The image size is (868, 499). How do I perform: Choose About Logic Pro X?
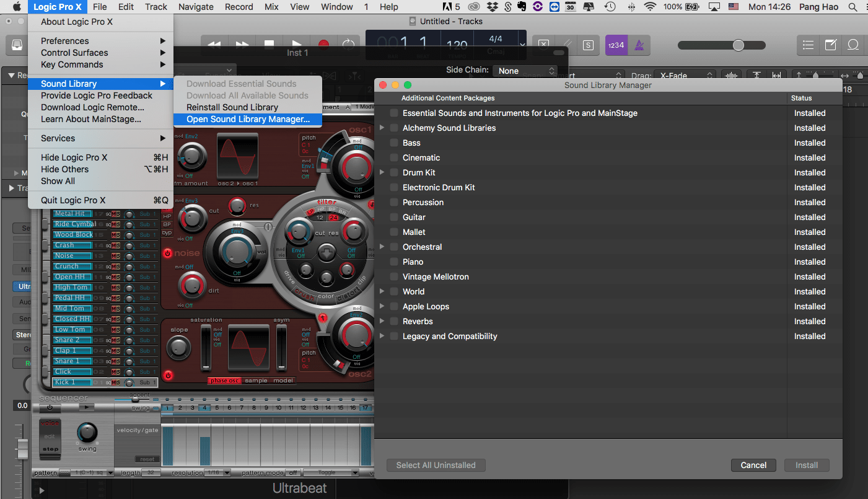(100, 22)
